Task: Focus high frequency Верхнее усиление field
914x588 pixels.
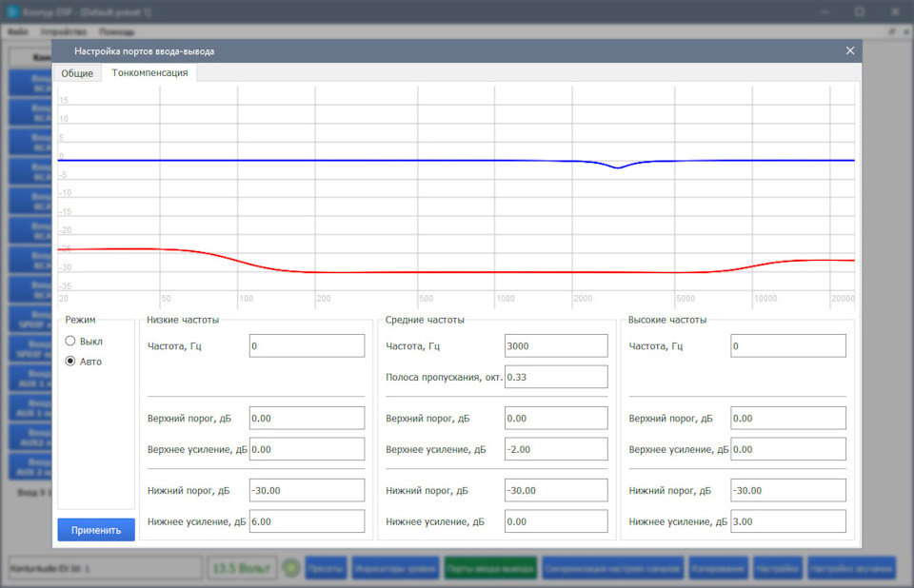Action: tap(788, 449)
